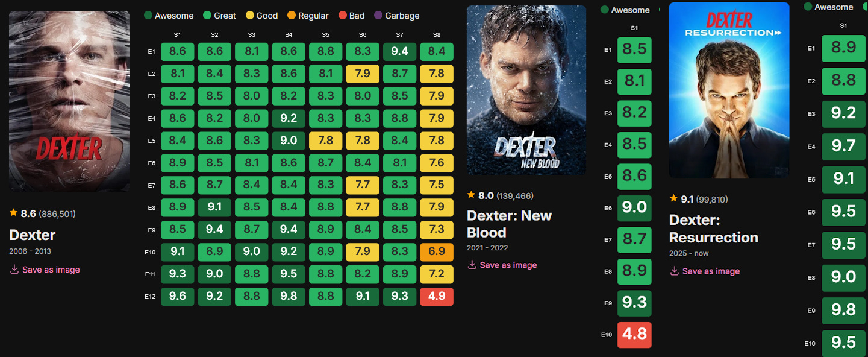Image resolution: width=868 pixels, height=357 pixels.
Task: Click the 7.3 rating in S8 E9
Action: (437, 230)
